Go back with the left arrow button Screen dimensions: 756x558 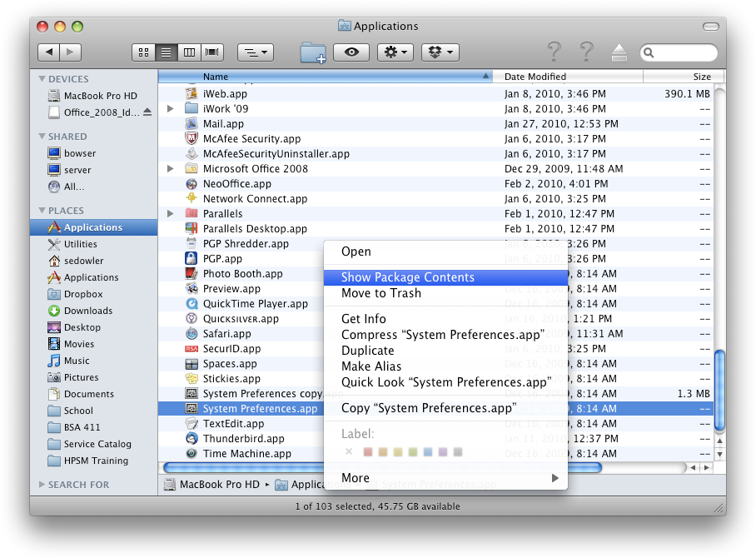pyautogui.click(x=48, y=52)
